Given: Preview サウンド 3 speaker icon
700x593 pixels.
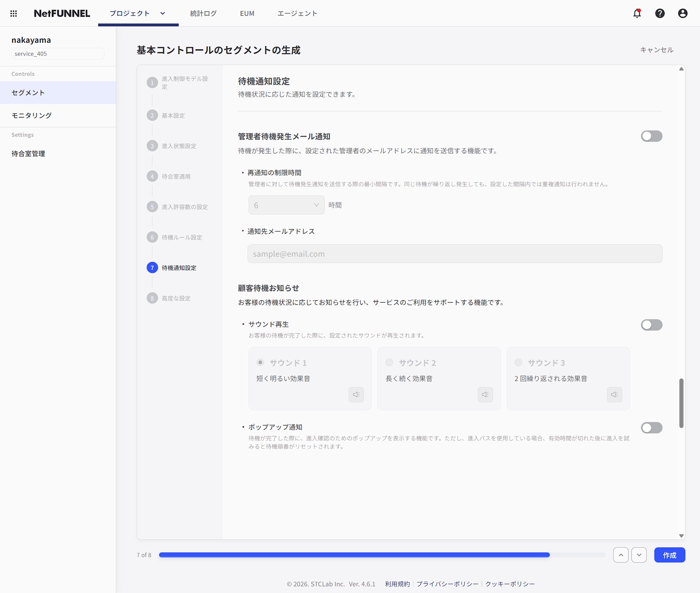Looking at the screenshot, I should point(614,394).
